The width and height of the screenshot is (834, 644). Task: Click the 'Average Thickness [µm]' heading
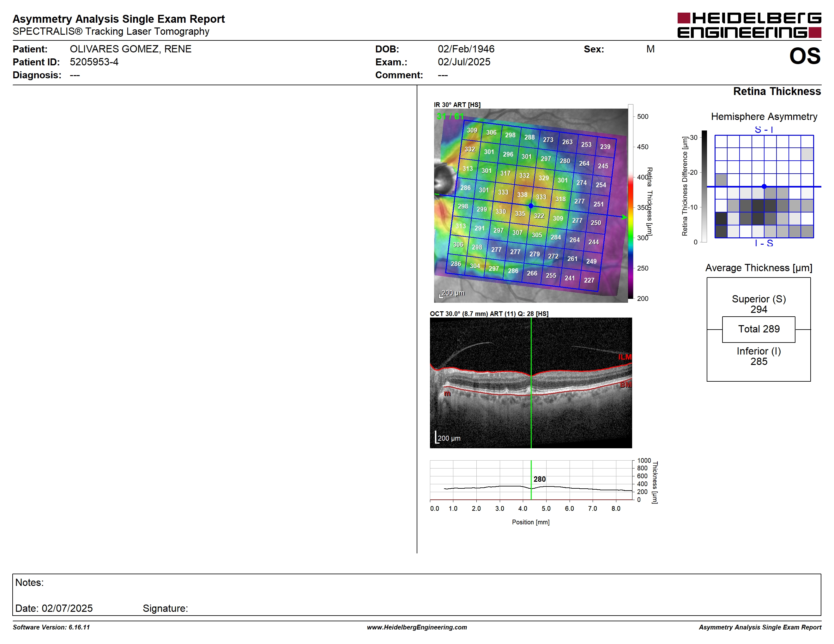point(759,268)
